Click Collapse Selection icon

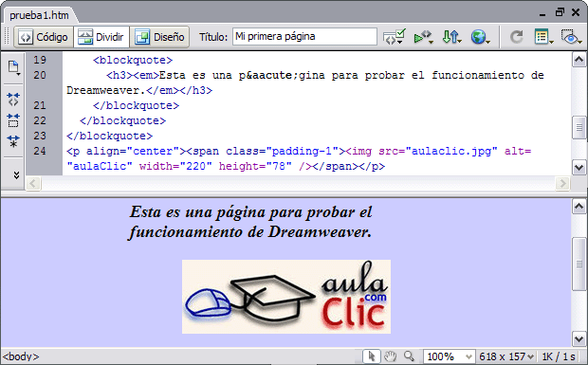click(13, 120)
